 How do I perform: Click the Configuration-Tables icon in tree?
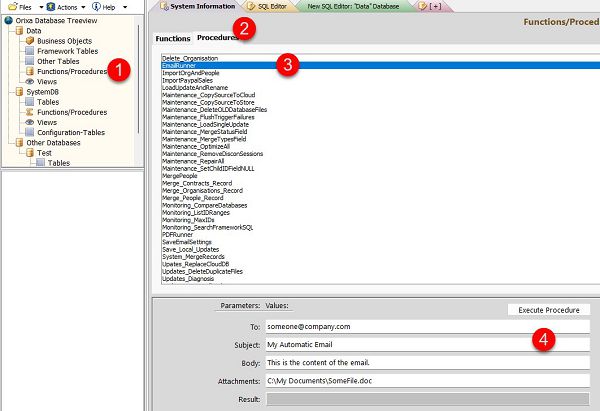point(30,132)
